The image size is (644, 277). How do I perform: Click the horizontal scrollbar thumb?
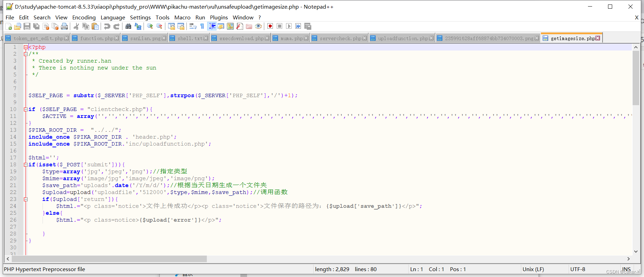[x=109, y=259]
